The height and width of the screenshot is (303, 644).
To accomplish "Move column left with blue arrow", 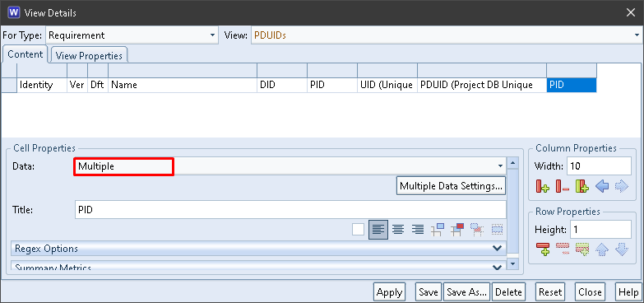I will (x=602, y=186).
